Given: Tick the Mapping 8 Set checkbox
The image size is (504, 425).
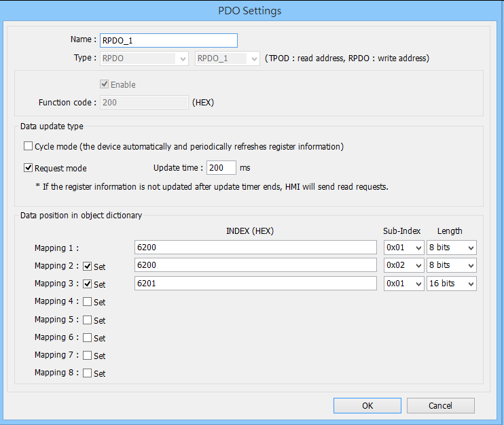Looking at the screenshot, I should click(87, 373).
